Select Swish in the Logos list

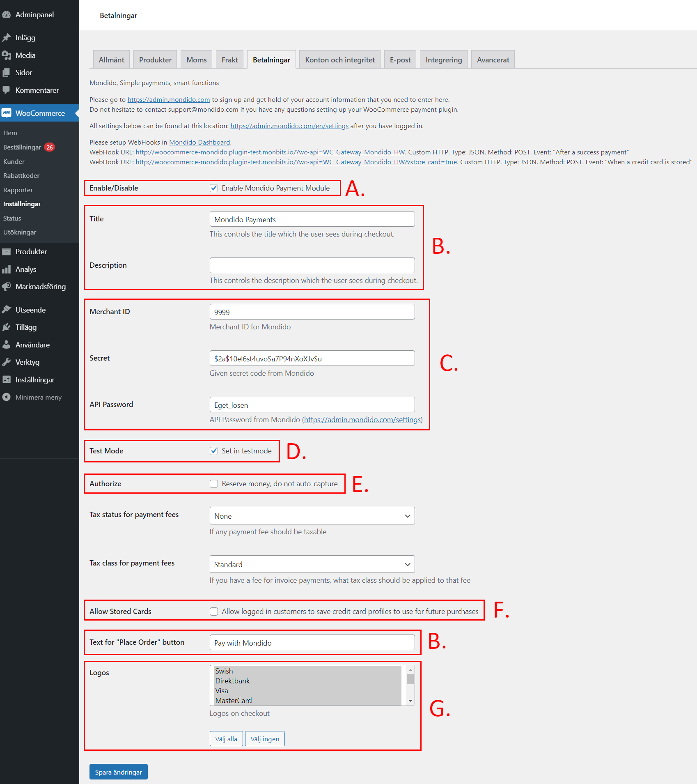(307, 671)
